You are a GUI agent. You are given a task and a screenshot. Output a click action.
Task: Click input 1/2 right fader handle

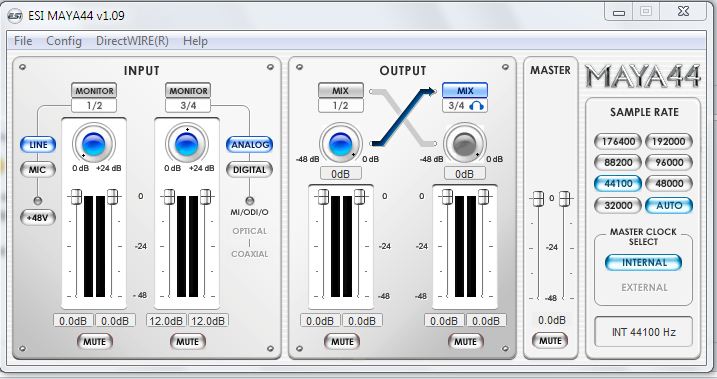point(112,197)
